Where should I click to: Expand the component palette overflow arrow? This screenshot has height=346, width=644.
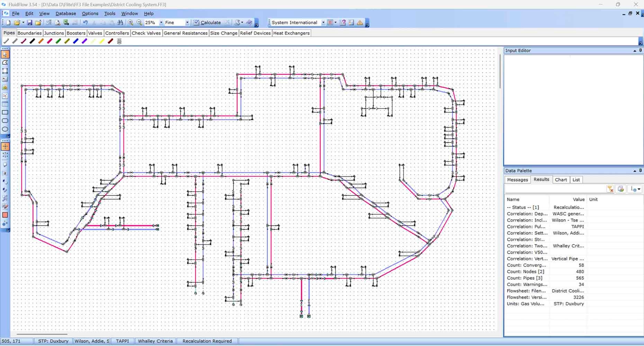coord(640,43)
